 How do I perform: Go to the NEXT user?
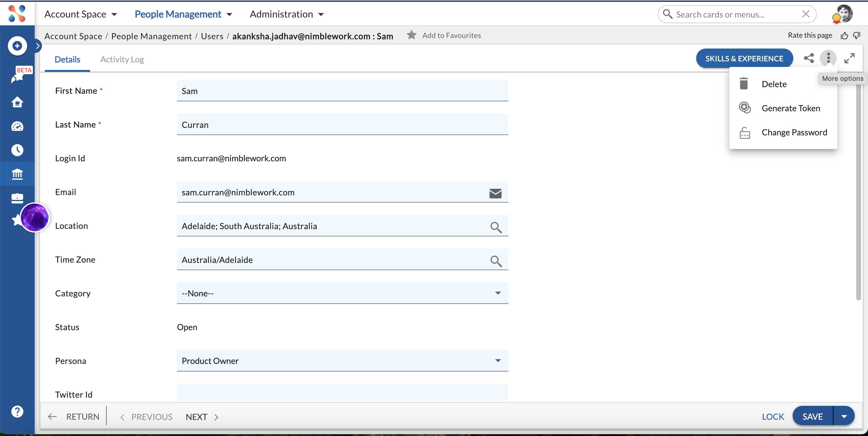202,417
